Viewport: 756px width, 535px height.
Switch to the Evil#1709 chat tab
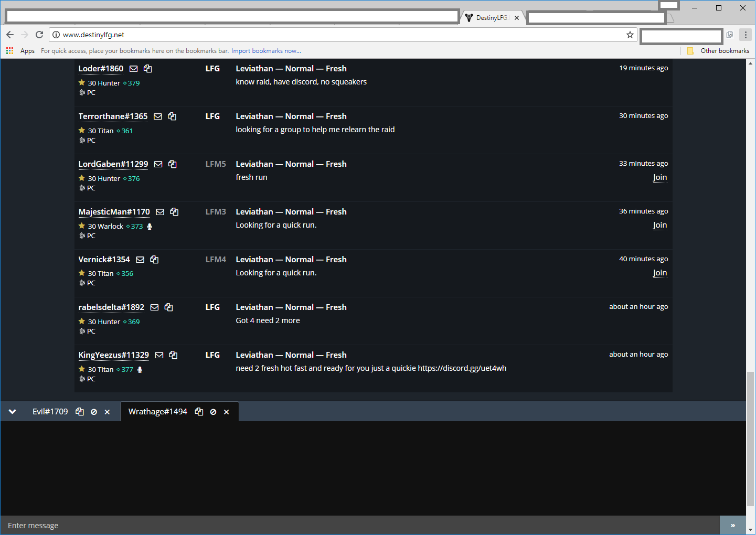point(50,412)
